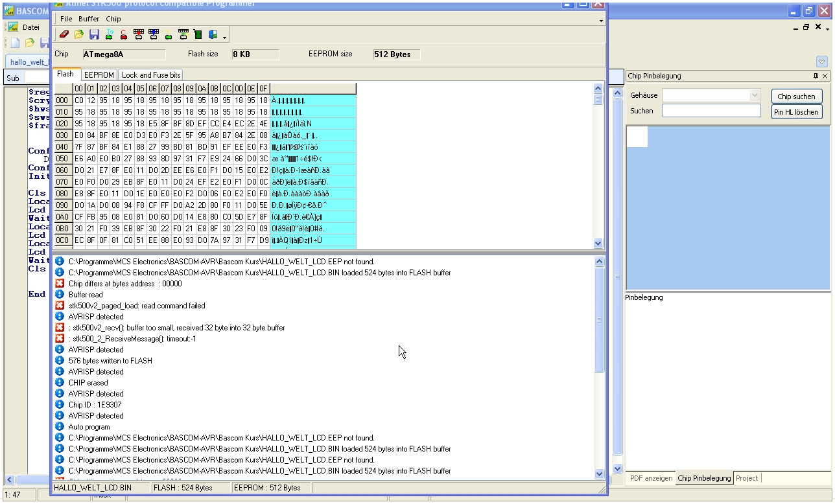
Task: Click the yellow folder load file icon in programmer
Action: (x=79, y=34)
